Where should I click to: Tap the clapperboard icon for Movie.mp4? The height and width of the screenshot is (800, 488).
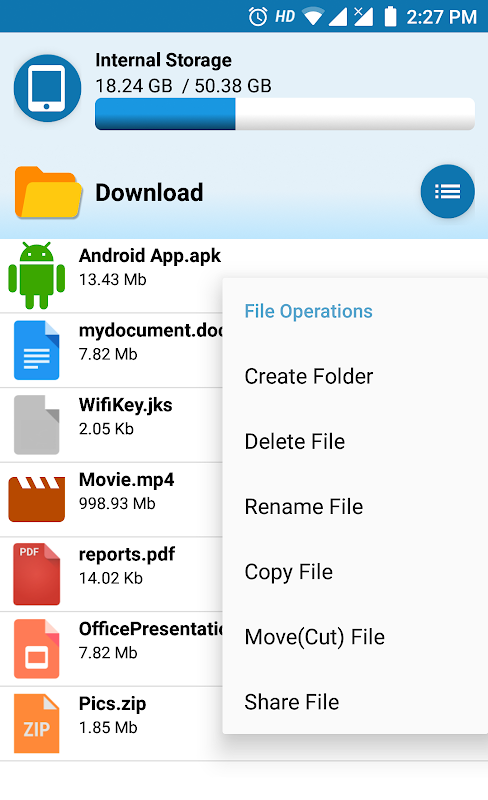pos(37,499)
